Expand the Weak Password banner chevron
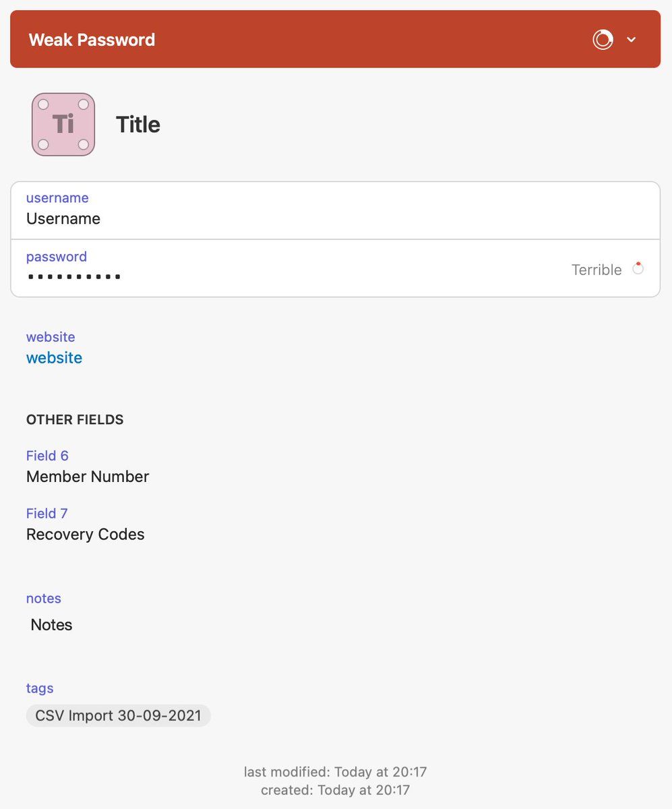 click(632, 40)
